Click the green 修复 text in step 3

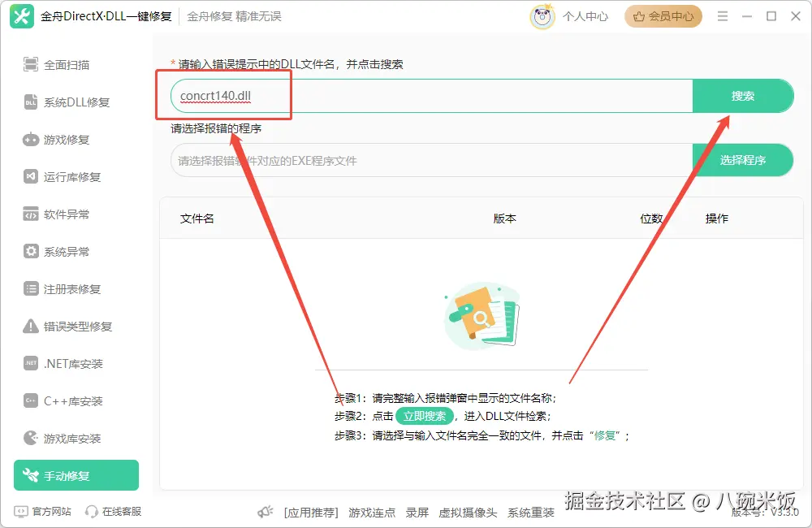pyautogui.click(x=604, y=435)
